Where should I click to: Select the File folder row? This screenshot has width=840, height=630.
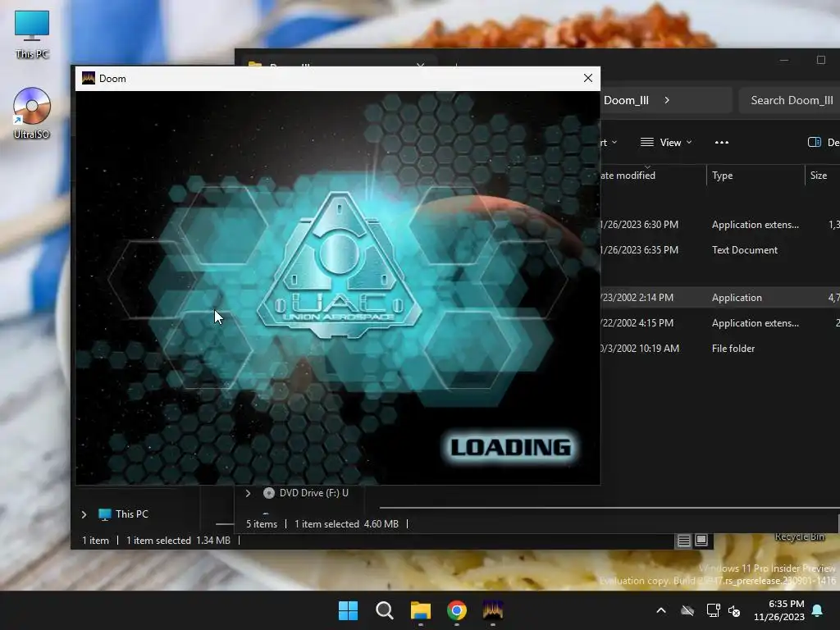tap(720, 348)
